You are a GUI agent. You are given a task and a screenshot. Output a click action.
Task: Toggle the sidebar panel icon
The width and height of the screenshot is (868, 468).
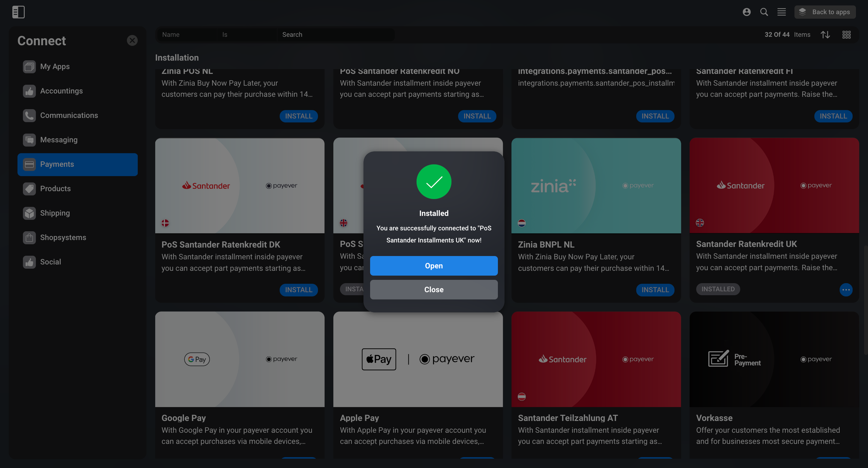click(18, 12)
